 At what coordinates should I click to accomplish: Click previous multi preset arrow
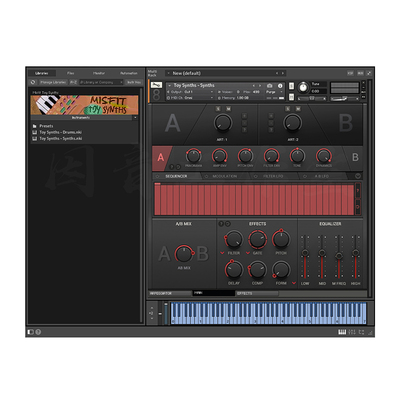click(277, 73)
